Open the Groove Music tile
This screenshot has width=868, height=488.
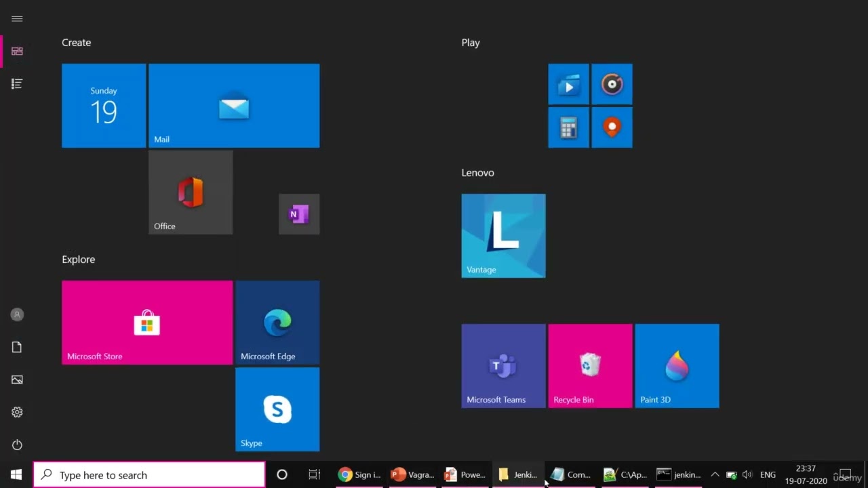pyautogui.click(x=612, y=84)
